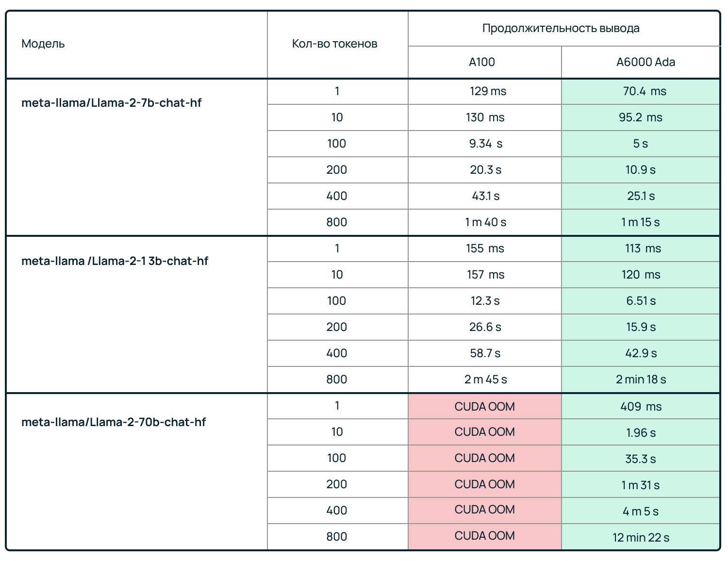The height and width of the screenshot is (561, 728).
Task: Select the 2 min 18 s cell
Action: pyautogui.click(x=641, y=379)
